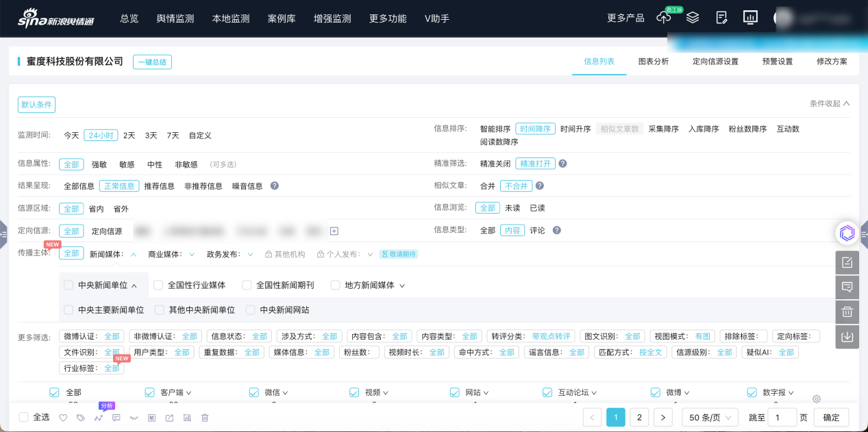Click the trash icon in right sidebar
868x432 pixels.
pyautogui.click(x=847, y=312)
